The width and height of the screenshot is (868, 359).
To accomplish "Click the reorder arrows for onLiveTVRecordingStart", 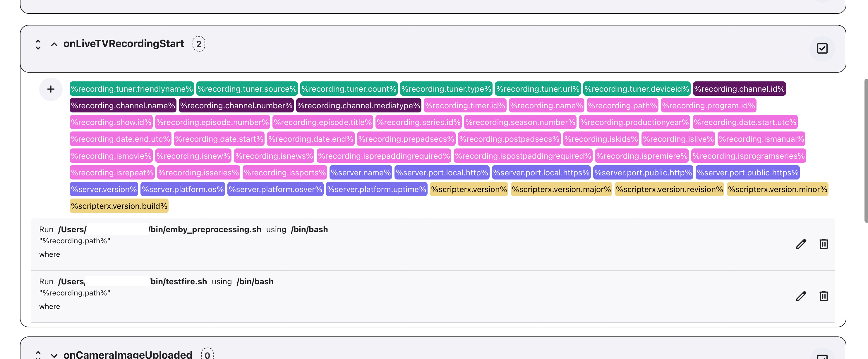I will click(x=38, y=44).
